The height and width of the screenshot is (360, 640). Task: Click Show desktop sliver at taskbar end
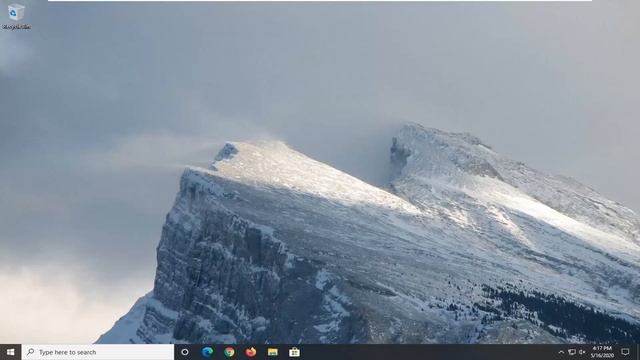pyautogui.click(x=638, y=352)
